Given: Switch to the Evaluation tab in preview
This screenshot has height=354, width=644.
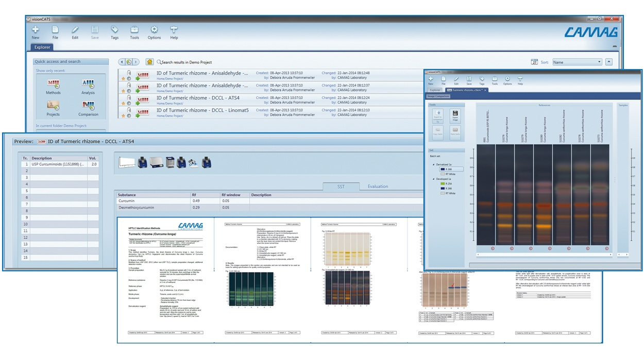Looking at the screenshot, I should (x=378, y=187).
